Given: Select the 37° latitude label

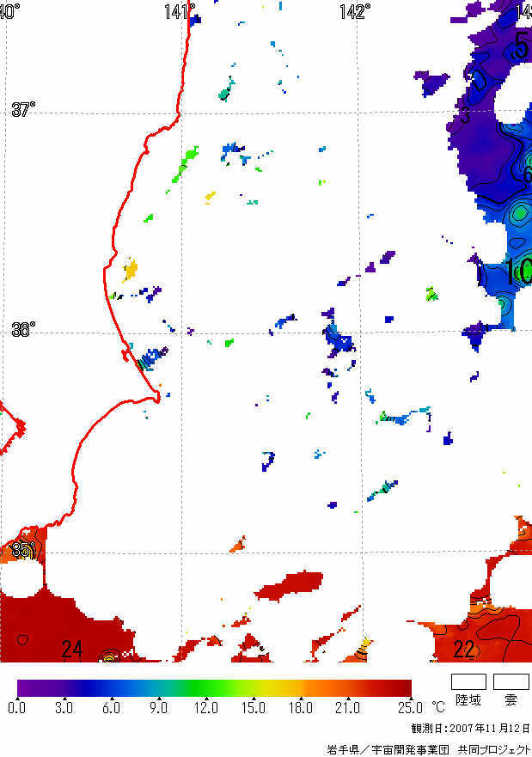Looking at the screenshot, I should (23, 110).
